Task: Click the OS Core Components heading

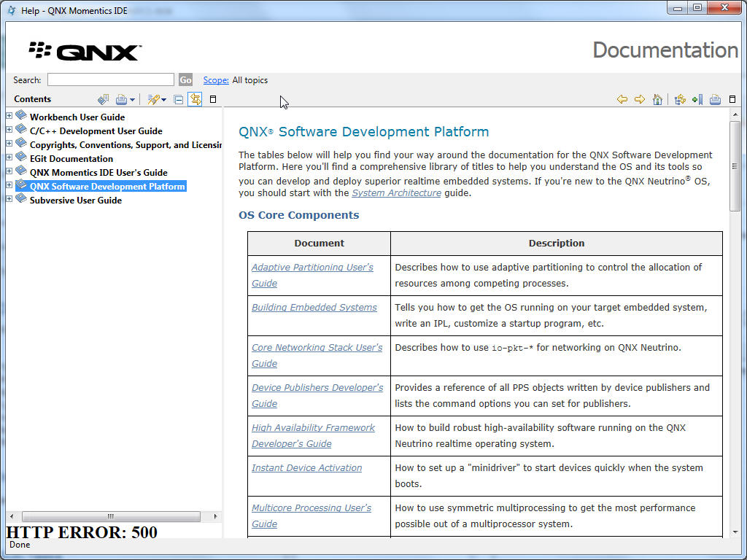Action: click(x=298, y=215)
